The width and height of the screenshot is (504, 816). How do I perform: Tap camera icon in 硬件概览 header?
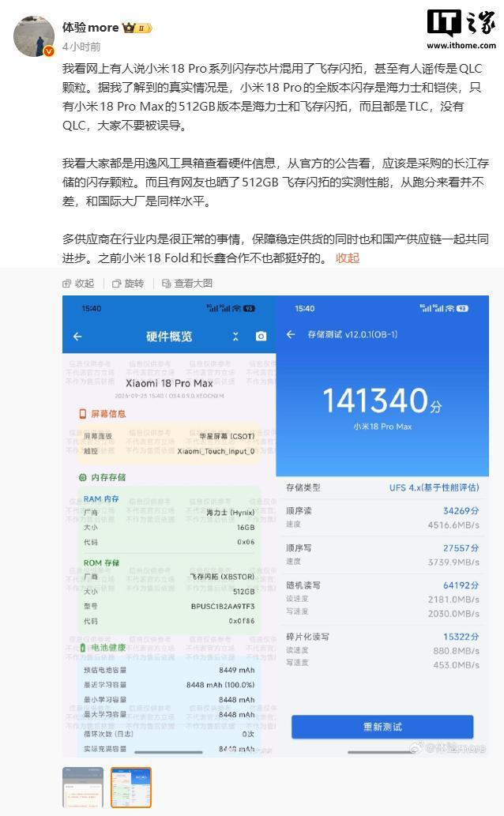261,337
